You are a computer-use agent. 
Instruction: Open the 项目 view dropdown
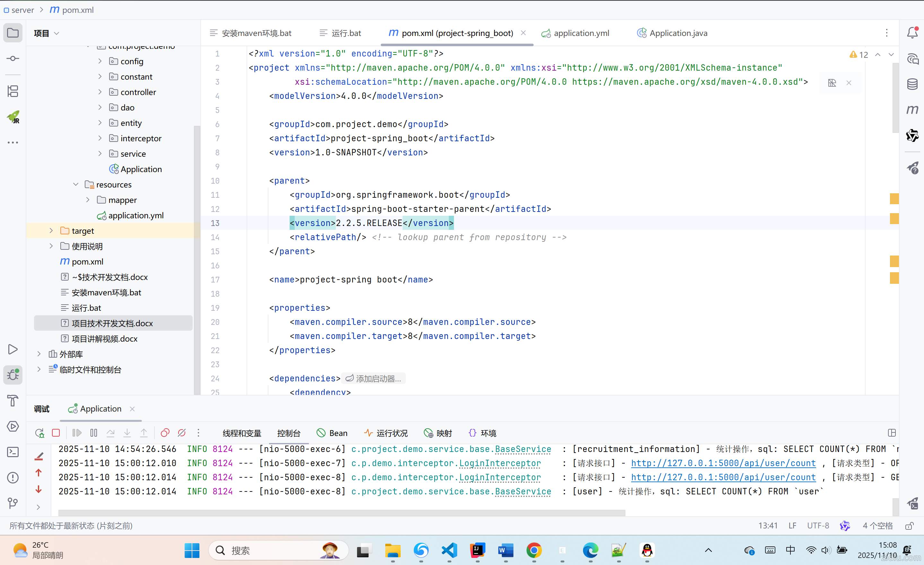pos(47,33)
